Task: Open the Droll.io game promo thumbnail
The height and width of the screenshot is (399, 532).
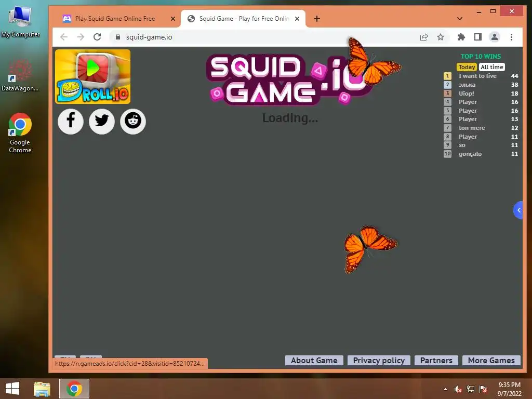Action: 92,76
